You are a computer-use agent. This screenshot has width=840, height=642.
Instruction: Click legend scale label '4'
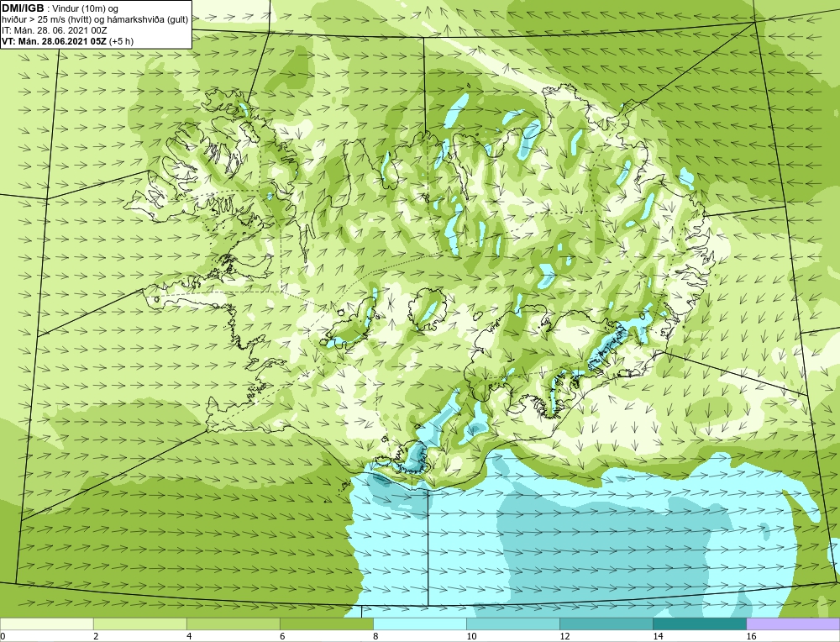(x=189, y=636)
